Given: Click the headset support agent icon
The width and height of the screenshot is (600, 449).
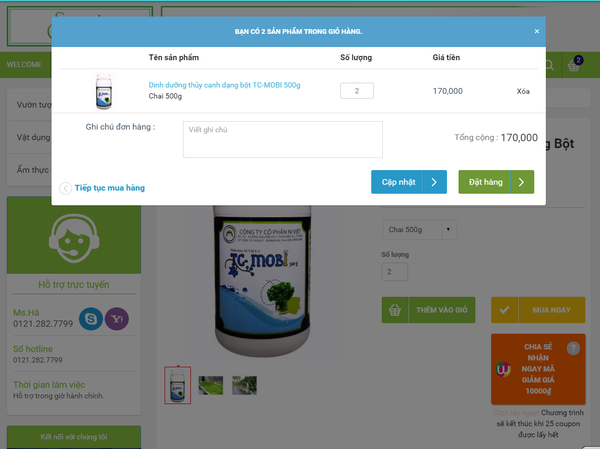Looking at the screenshot, I should coord(74,238).
